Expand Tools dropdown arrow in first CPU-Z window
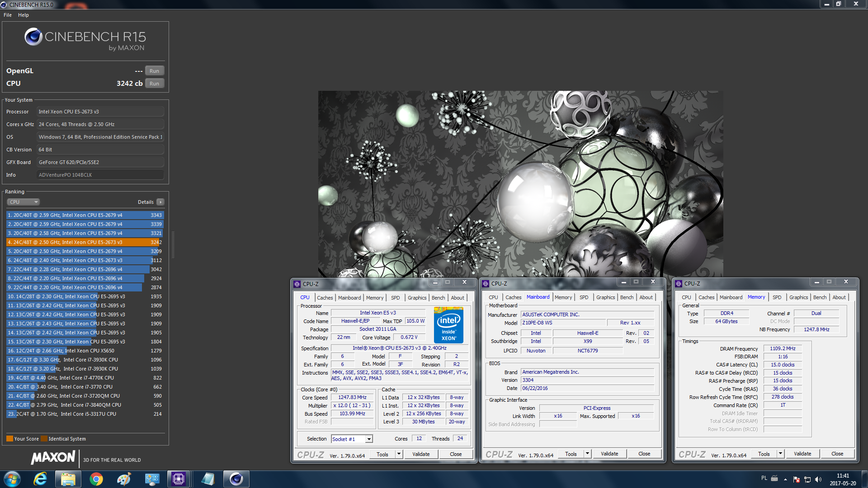This screenshot has width=868, height=488. coord(399,455)
